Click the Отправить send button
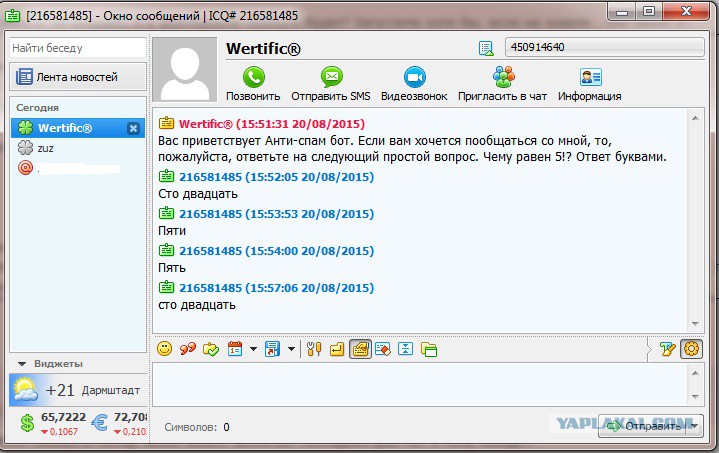719x453 pixels. [642, 426]
